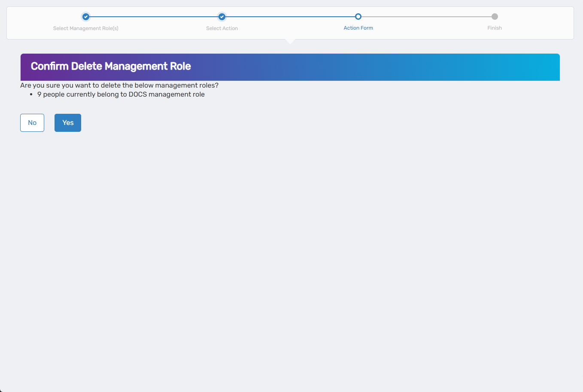Click the bullet about 9 people in DOCS role
Screen dimensions: 583x392
121,94
